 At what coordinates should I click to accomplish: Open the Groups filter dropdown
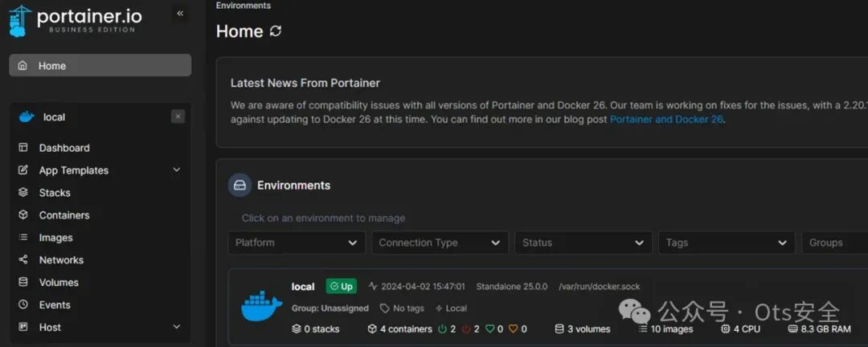click(x=835, y=243)
